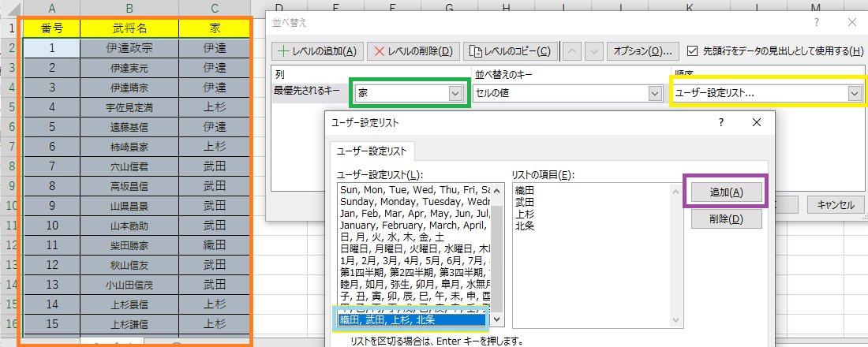Click the cell 秋山信友
This screenshot has width=868, height=347.
click(x=129, y=265)
